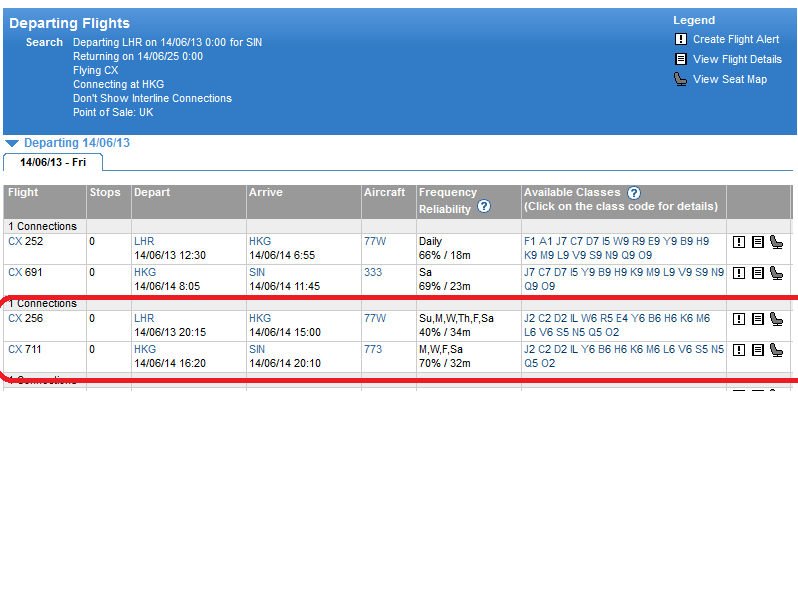Click the 773 aircraft type link
Image resolution: width=798 pixels, height=614 pixels.
coord(372,350)
